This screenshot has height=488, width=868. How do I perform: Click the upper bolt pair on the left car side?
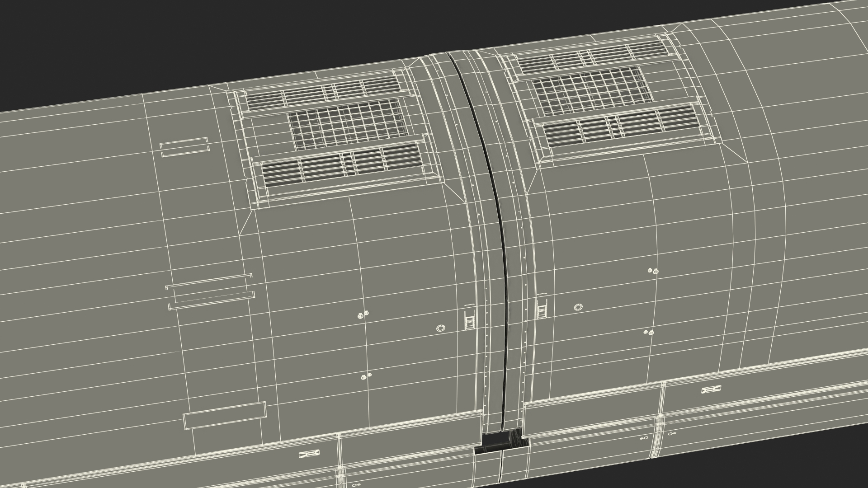363,314
